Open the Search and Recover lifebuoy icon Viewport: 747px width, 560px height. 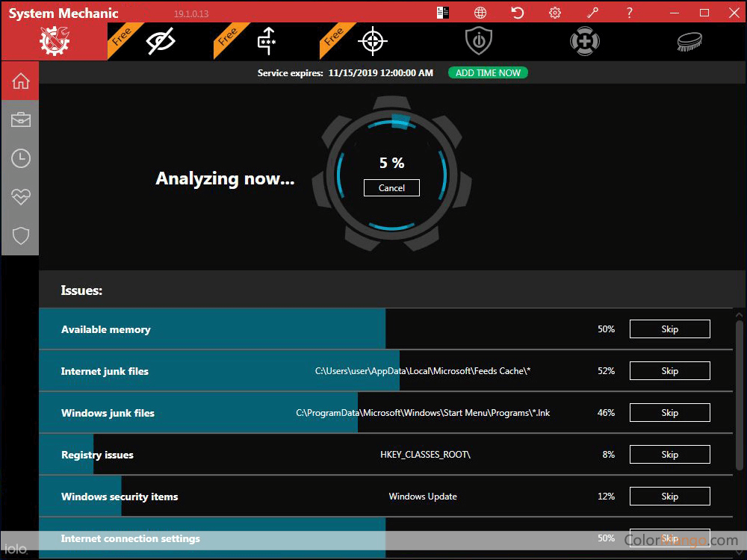(584, 42)
